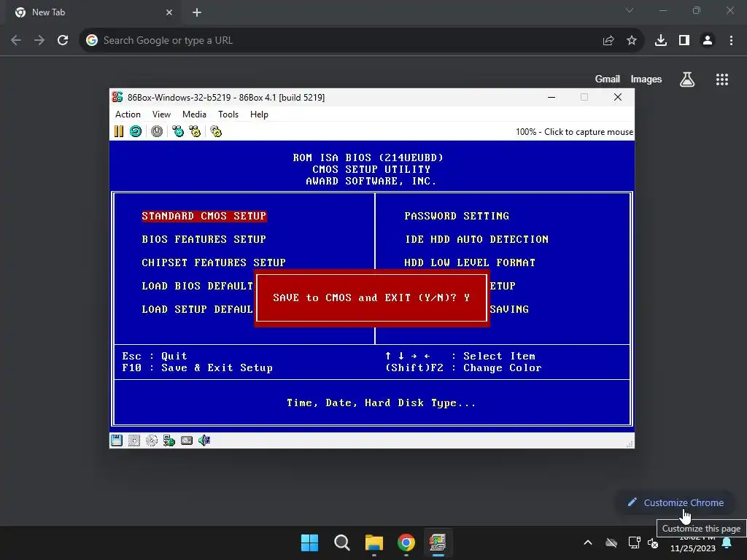747x560 pixels.
Task: Click the muted volume tray icon
Action: (x=653, y=542)
